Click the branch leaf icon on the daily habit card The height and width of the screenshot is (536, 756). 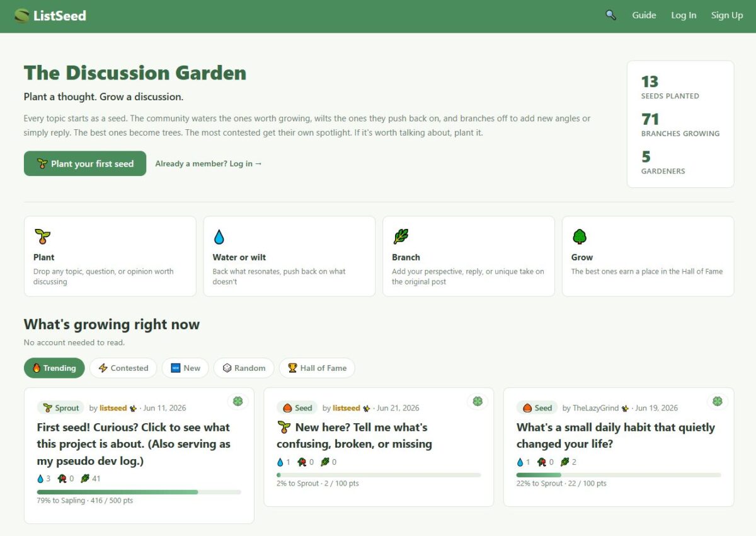pyautogui.click(x=565, y=462)
